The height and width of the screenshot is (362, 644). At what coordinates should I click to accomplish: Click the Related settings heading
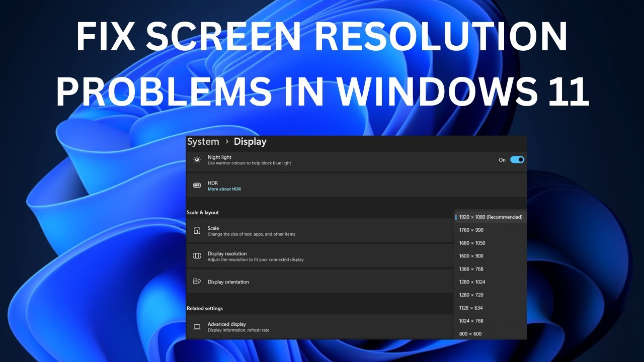pyautogui.click(x=205, y=308)
